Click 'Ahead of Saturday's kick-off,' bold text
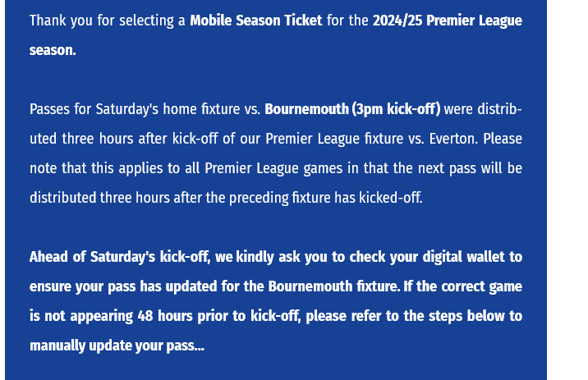The width and height of the screenshot is (588, 380). [119, 257]
